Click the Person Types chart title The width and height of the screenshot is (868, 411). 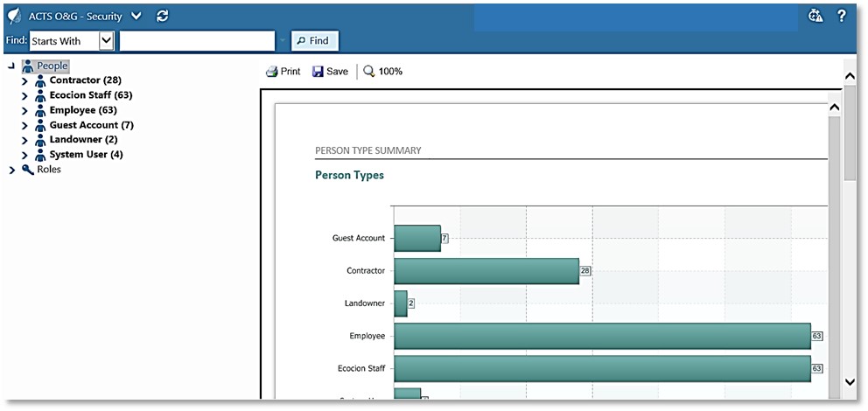pyautogui.click(x=349, y=176)
